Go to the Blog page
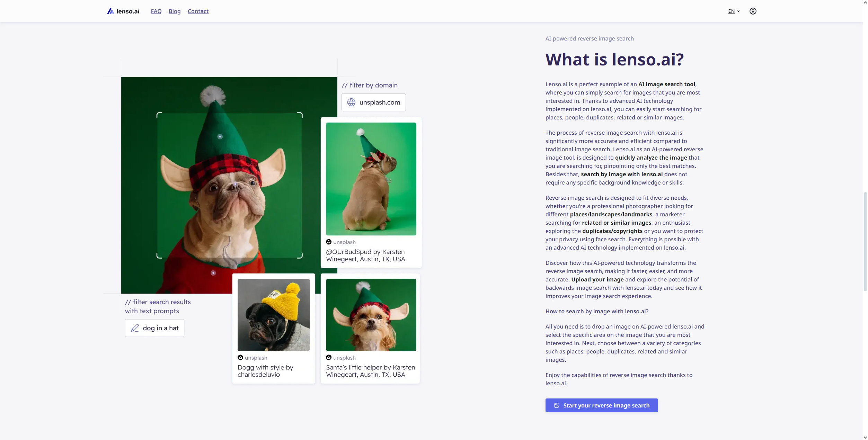 [175, 11]
